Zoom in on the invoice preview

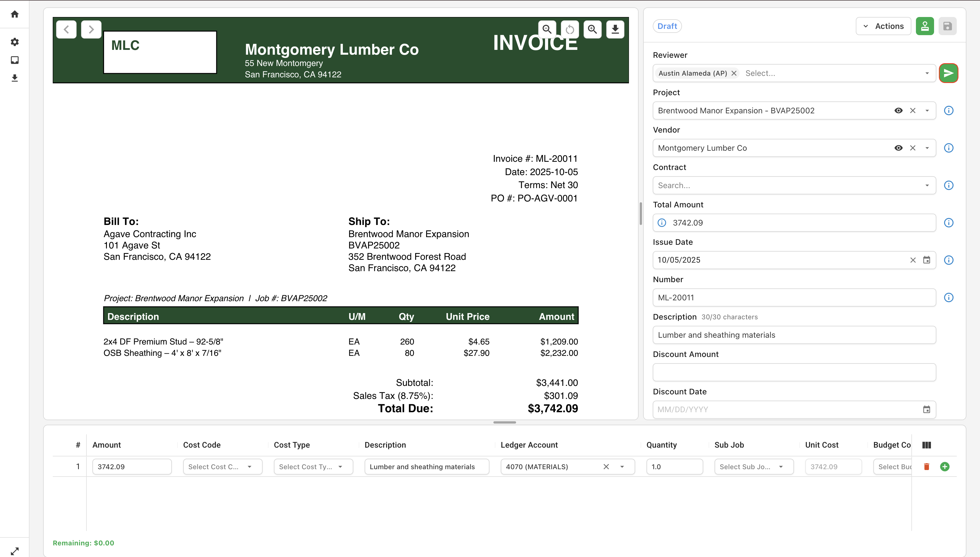pyautogui.click(x=593, y=29)
